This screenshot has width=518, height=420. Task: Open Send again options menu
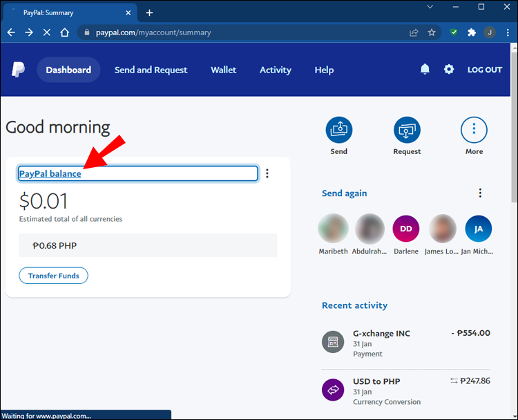click(x=480, y=193)
